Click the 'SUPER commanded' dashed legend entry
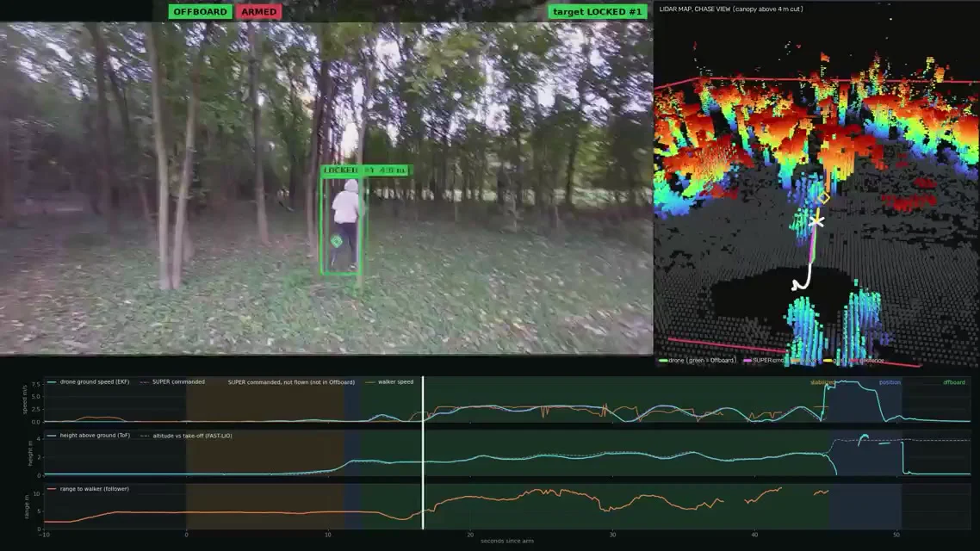The width and height of the screenshot is (980, 551). [172, 381]
